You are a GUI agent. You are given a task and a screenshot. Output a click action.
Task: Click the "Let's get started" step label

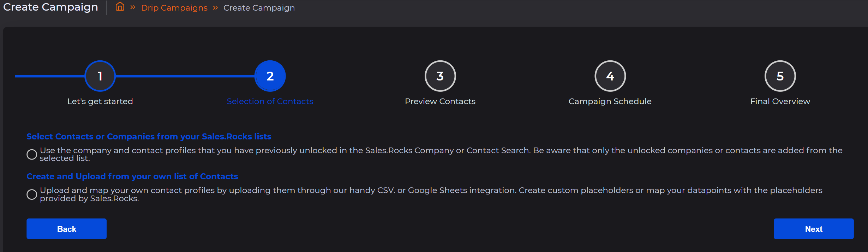(x=100, y=101)
